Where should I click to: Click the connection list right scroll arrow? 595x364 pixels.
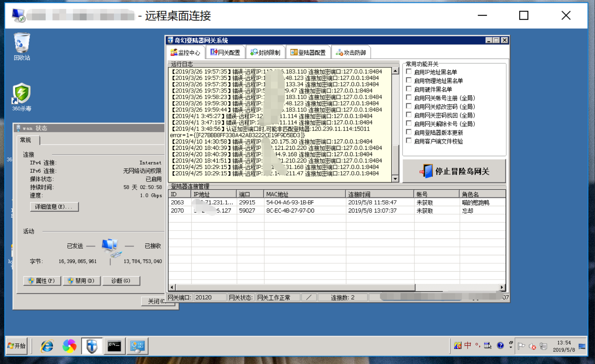[502, 287]
